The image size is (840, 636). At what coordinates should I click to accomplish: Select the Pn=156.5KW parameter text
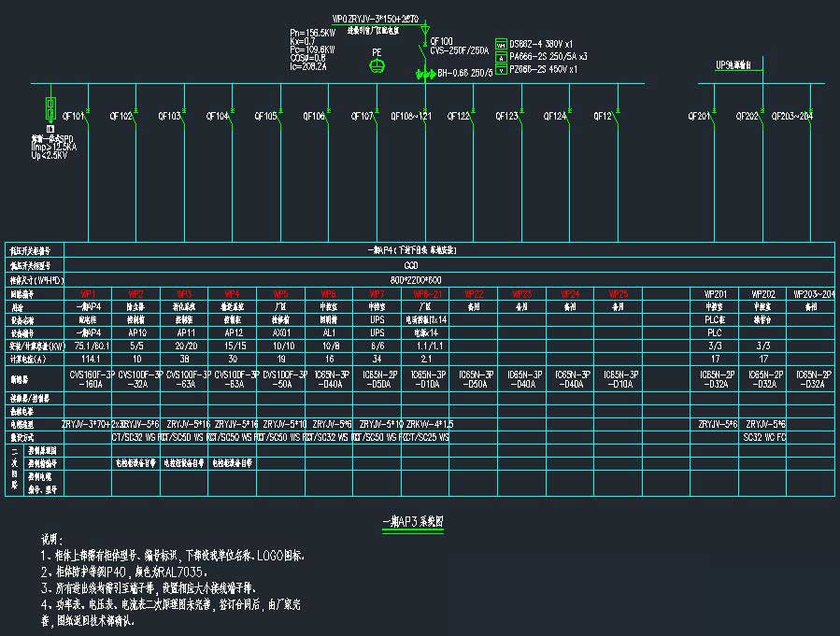pos(312,34)
